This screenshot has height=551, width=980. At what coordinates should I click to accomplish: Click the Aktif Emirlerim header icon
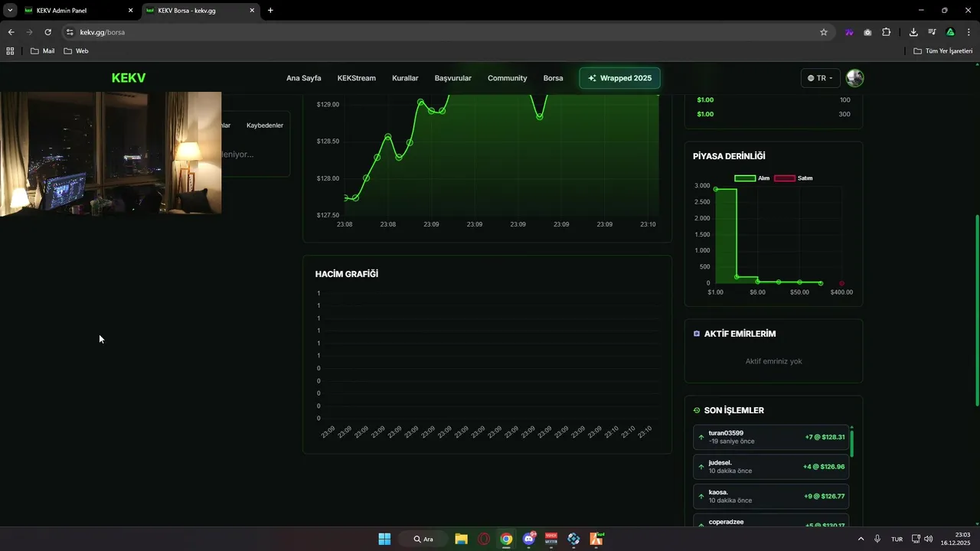click(697, 334)
